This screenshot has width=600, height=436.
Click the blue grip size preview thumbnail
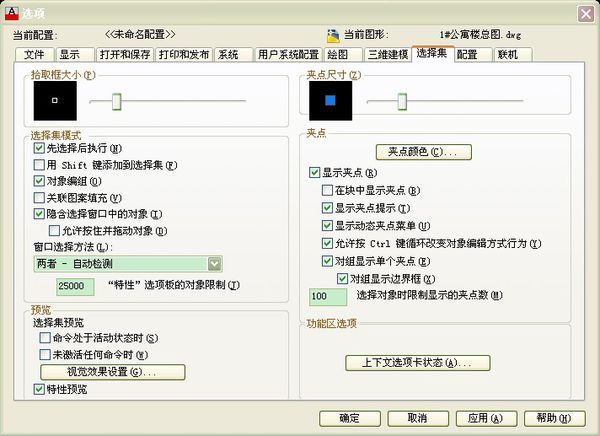coord(331,101)
